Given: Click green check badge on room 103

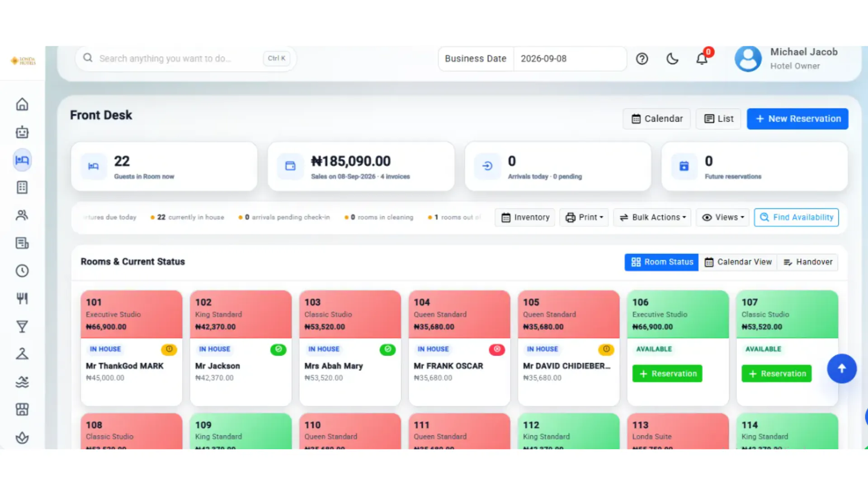Looking at the screenshot, I should 387,349.
